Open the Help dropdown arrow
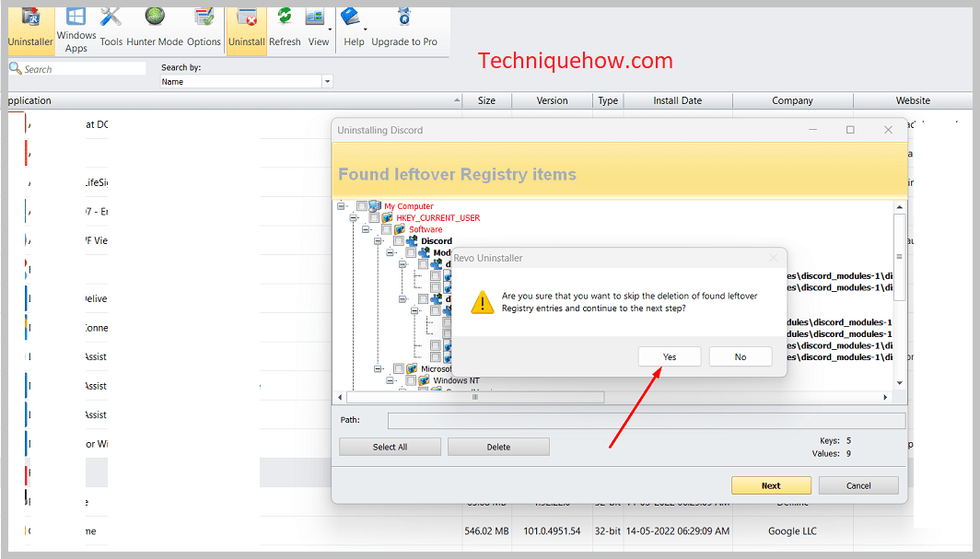980x559 pixels. tap(366, 29)
